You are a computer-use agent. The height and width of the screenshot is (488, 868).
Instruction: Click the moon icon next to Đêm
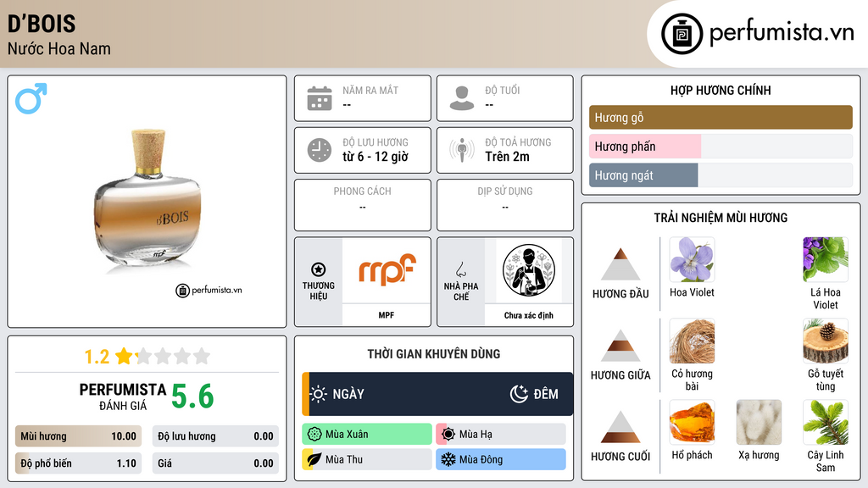coord(519,394)
